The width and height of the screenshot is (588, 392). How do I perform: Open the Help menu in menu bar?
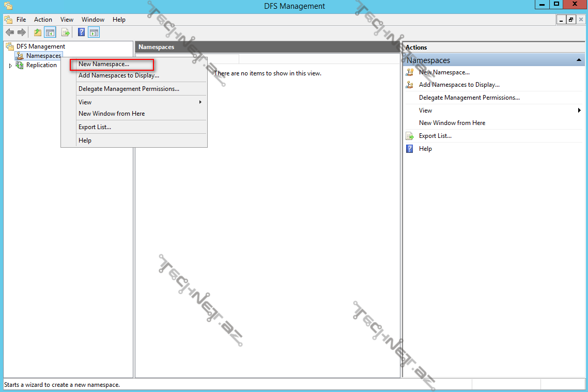coord(119,20)
